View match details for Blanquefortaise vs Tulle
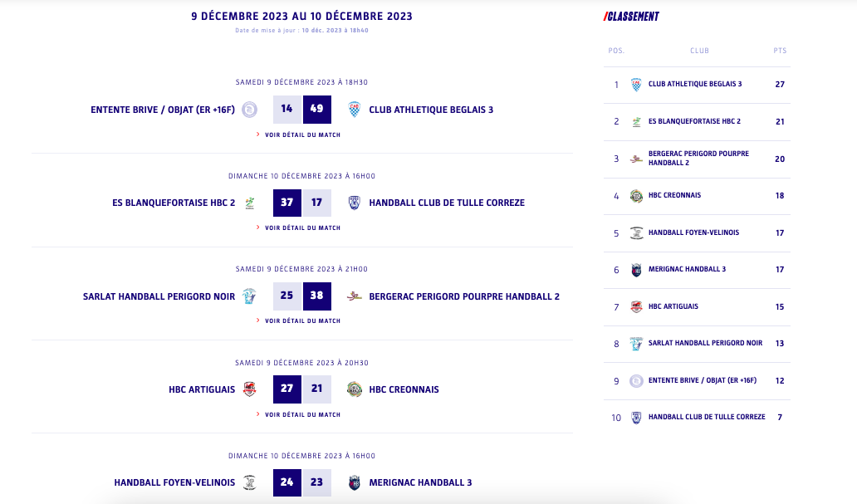Image resolution: width=857 pixels, height=504 pixels. 302,228
